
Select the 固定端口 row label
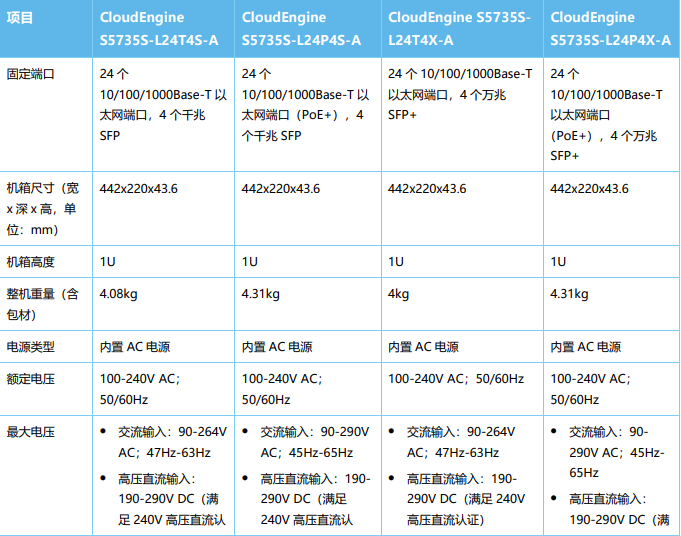(31, 74)
